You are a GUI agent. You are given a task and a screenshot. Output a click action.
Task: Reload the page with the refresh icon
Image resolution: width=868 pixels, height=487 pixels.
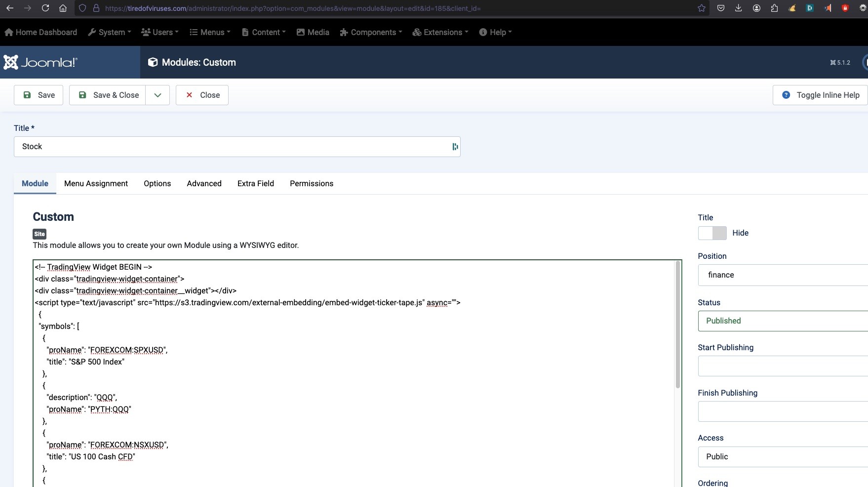[x=45, y=8]
